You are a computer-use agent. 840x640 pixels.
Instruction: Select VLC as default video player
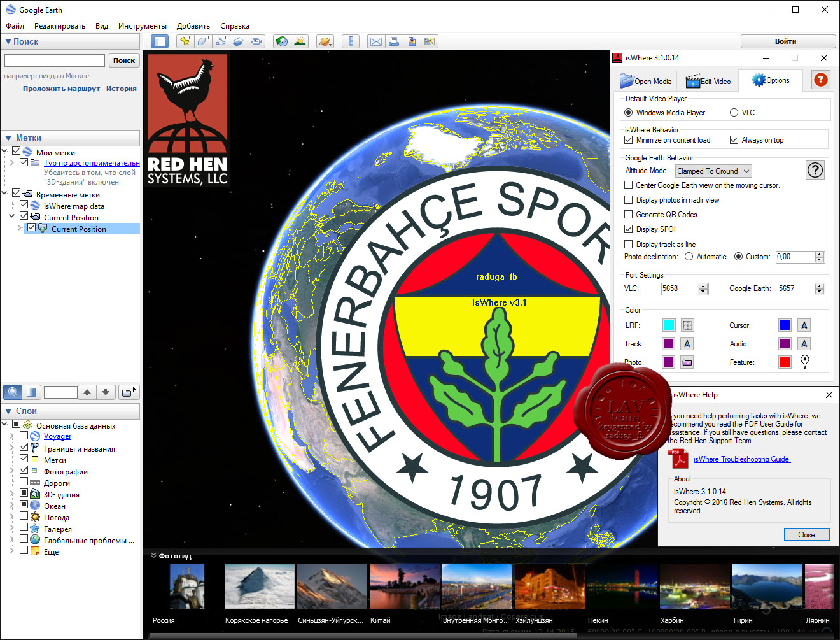[734, 113]
